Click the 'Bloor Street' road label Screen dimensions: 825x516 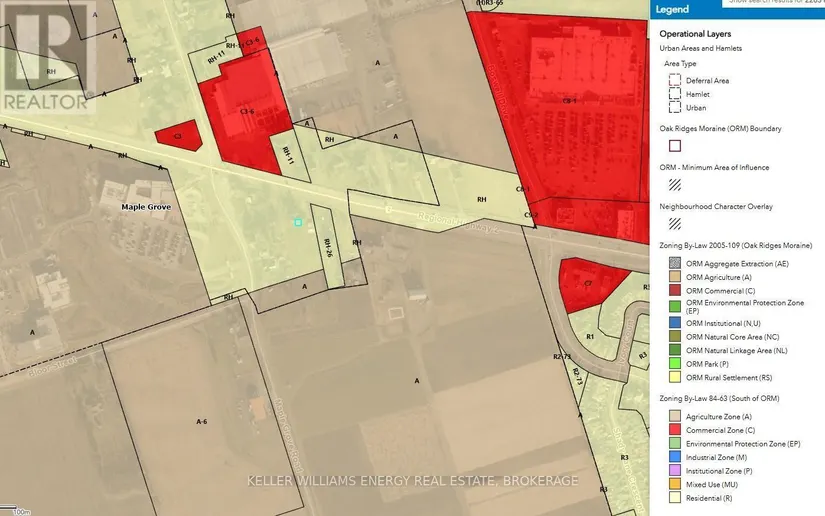(x=53, y=366)
